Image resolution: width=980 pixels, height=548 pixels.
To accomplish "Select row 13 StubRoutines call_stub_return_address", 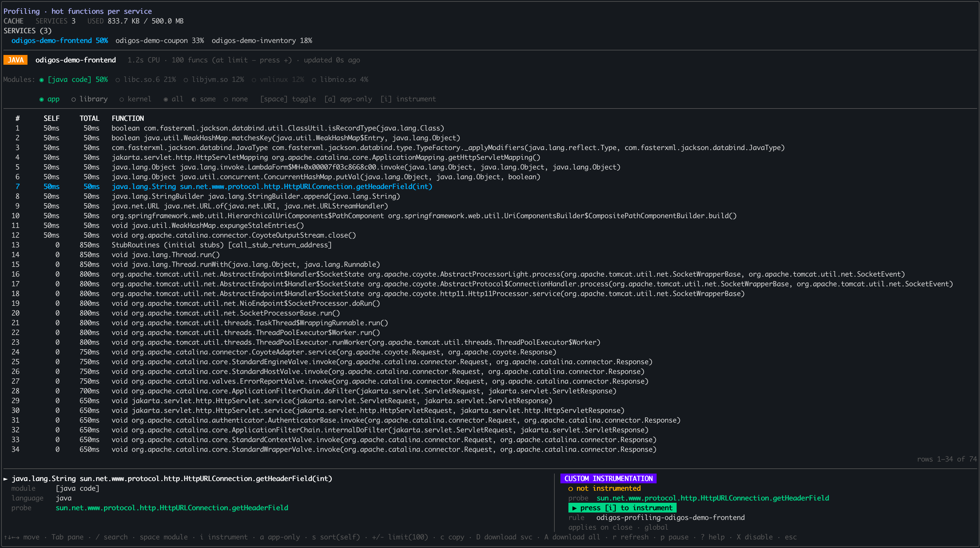I will click(x=490, y=245).
